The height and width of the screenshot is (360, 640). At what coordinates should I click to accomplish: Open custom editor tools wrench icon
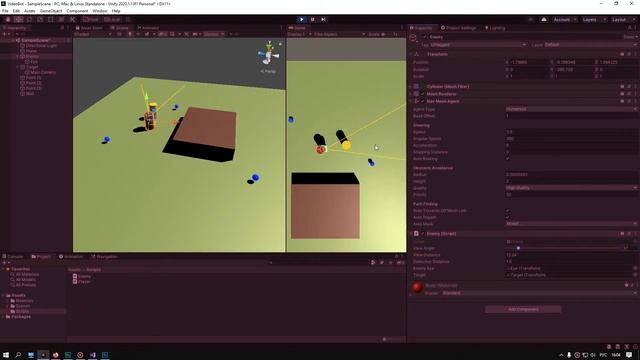(72, 20)
